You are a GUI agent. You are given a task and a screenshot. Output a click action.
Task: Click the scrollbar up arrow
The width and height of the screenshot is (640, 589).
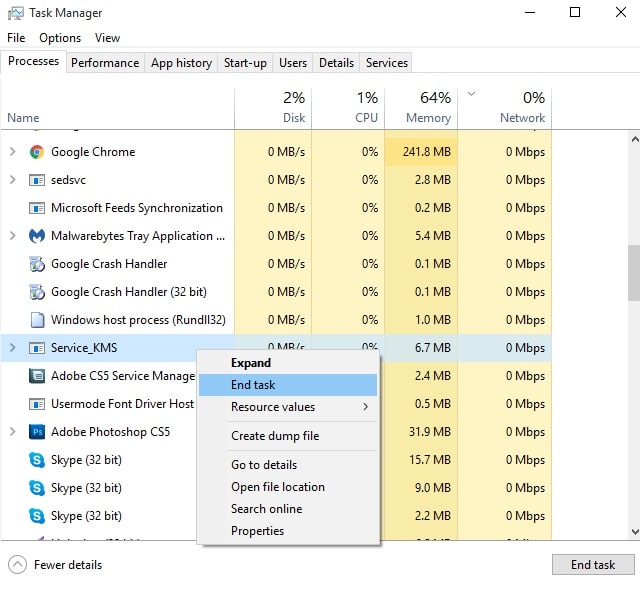pyautogui.click(x=635, y=140)
